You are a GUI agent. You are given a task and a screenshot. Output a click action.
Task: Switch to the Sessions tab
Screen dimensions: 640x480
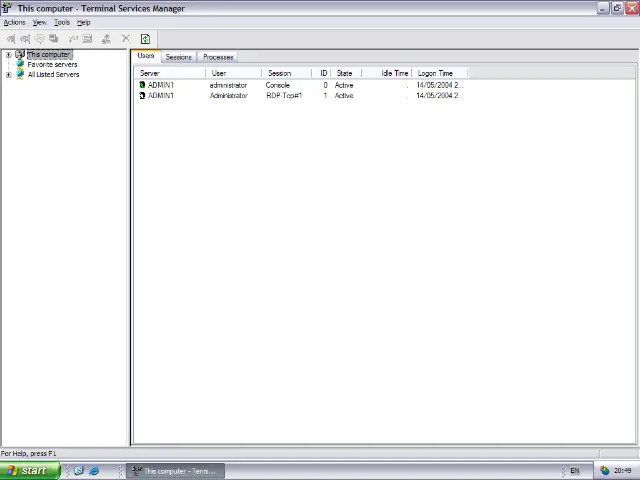click(179, 57)
